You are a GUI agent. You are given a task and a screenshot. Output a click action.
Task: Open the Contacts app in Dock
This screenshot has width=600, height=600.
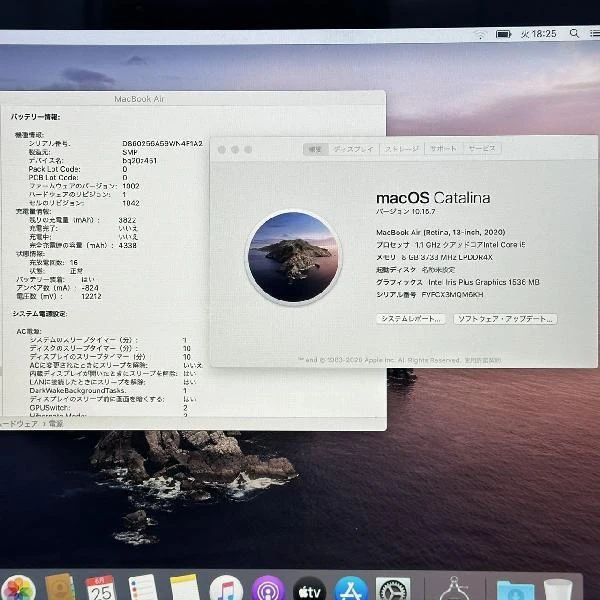60,587
